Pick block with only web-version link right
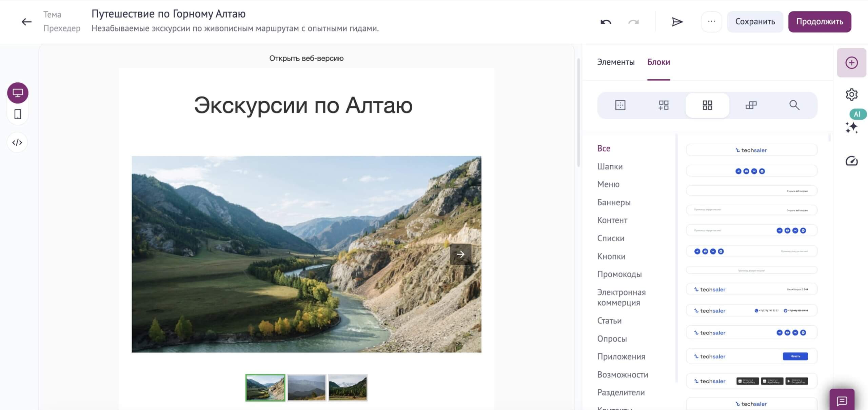Image resolution: width=868 pixels, height=410 pixels. pyautogui.click(x=752, y=191)
